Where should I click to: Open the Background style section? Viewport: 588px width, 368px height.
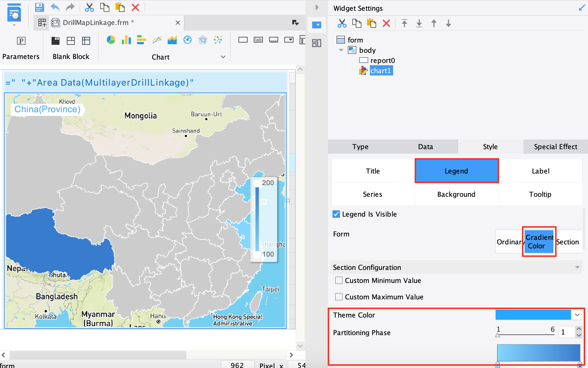click(456, 194)
